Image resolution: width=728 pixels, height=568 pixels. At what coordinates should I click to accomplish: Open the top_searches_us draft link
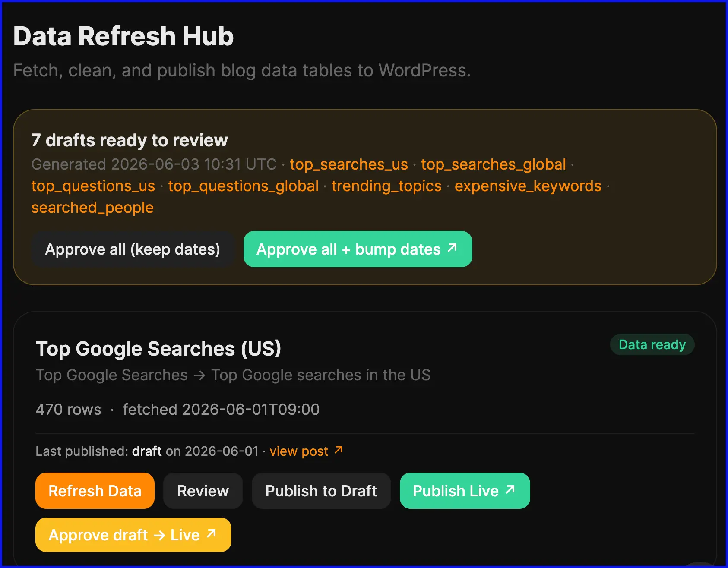pyautogui.click(x=348, y=164)
